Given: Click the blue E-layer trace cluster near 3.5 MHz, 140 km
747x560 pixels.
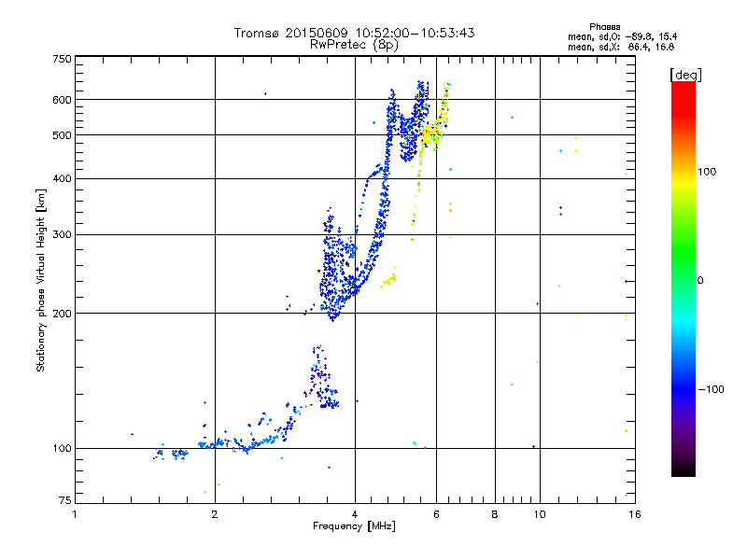Looking at the screenshot, I should (323, 379).
